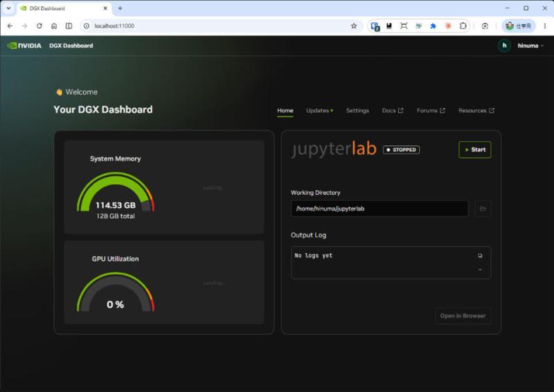
Task: Click the blue puzzle-piece extension icon
Action: coord(433,26)
